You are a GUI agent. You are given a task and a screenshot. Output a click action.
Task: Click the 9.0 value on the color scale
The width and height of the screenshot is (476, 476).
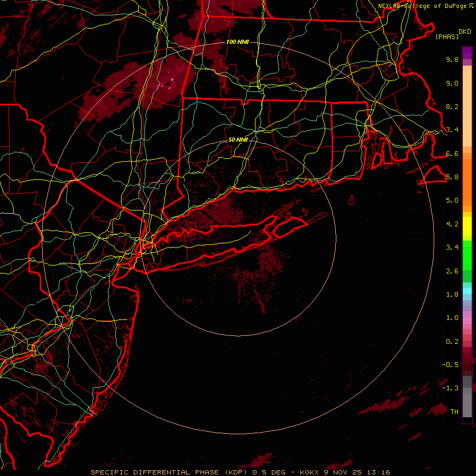pyautogui.click(x=452, y=83)
